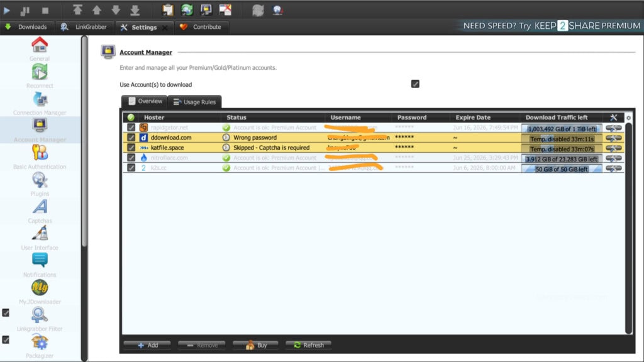Toggle ddownload.com account checkbox
644x362 pixels.
click(131, 138)
